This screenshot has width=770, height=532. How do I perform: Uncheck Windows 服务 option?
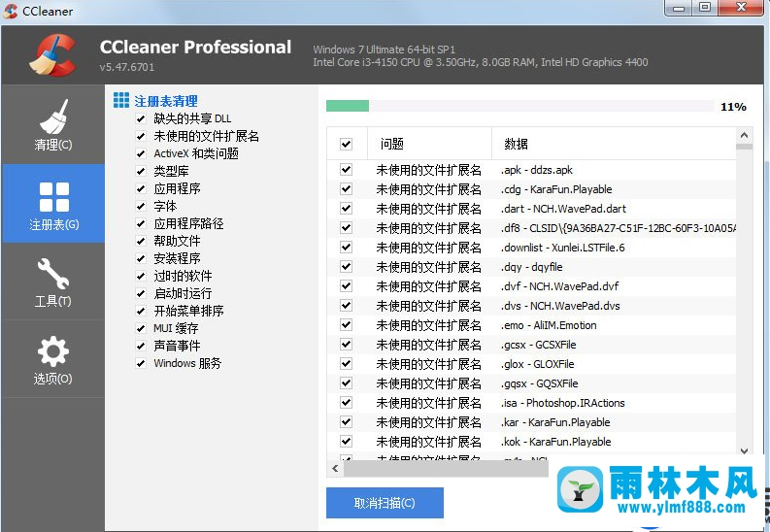point(141,363)
